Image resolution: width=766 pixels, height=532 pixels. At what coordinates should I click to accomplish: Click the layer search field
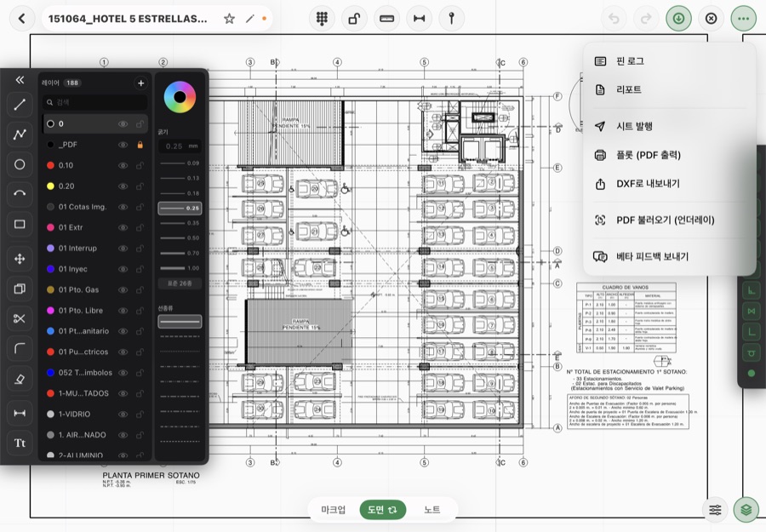pyautogui.click(x=94, y=102)
